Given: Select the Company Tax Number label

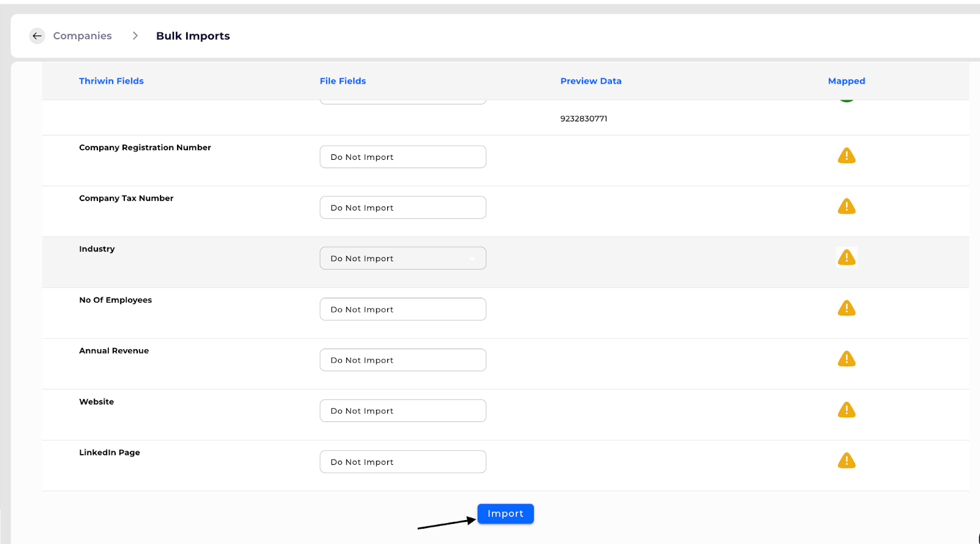Looking at the screenshot, I should [126, 198].
